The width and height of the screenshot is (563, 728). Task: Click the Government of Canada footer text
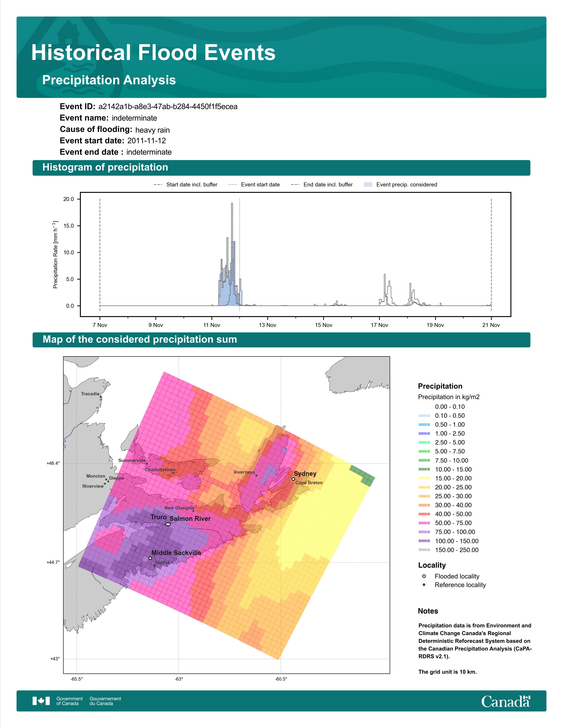69,701
